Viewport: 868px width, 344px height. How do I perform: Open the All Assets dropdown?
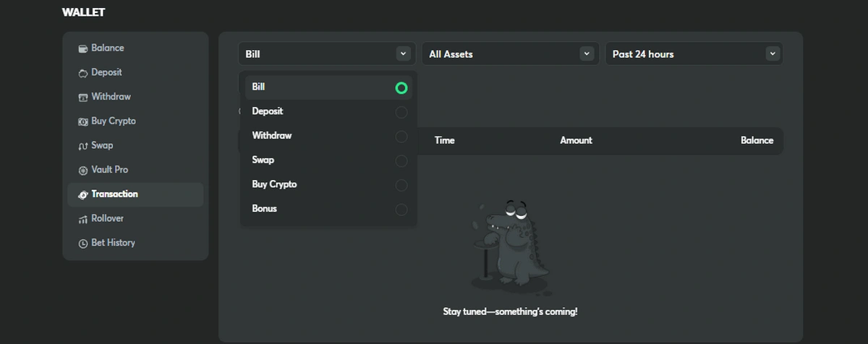pos(511,53)
